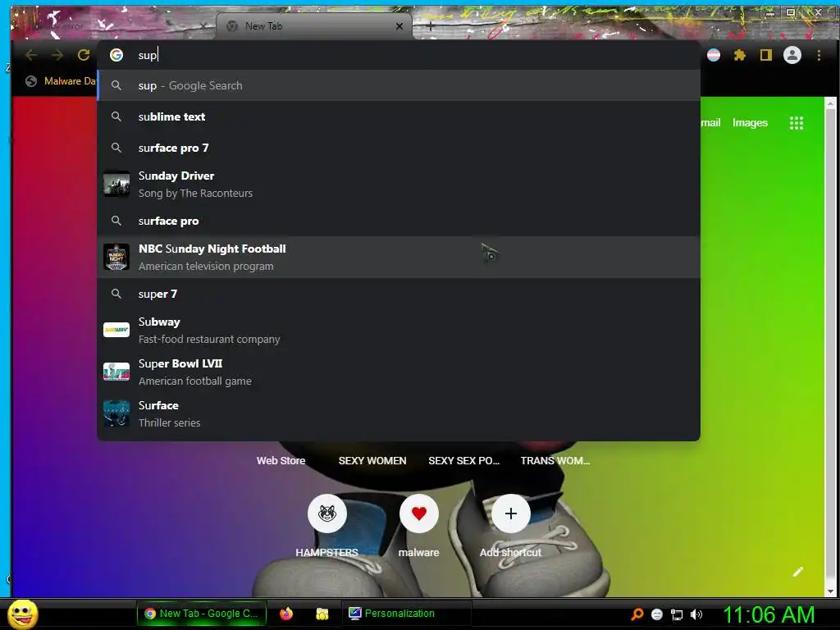Select 'NBC Sunday Night Football' suggestion
This screenshot has width=840, height=630.
pos(399,257)
